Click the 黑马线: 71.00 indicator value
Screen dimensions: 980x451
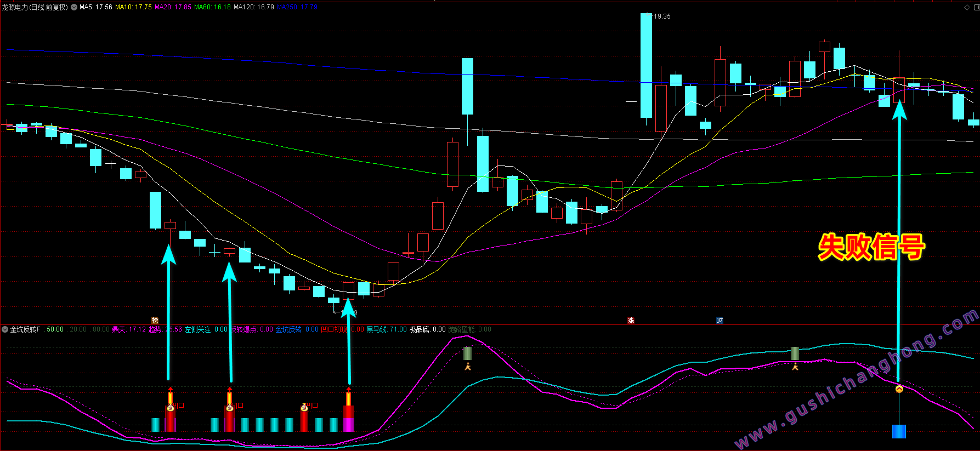[387, 329]
